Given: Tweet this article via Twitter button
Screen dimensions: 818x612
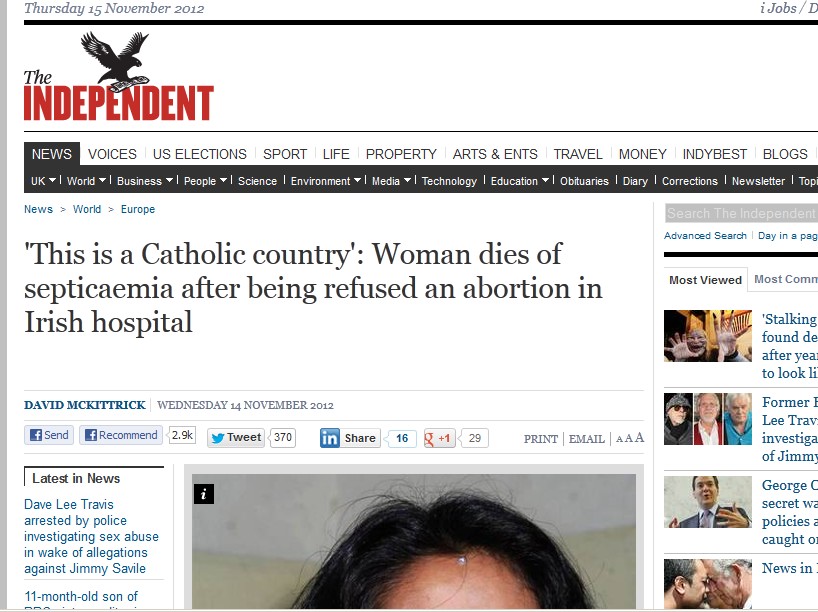Looking at the screenshot, I should point(236,438).
